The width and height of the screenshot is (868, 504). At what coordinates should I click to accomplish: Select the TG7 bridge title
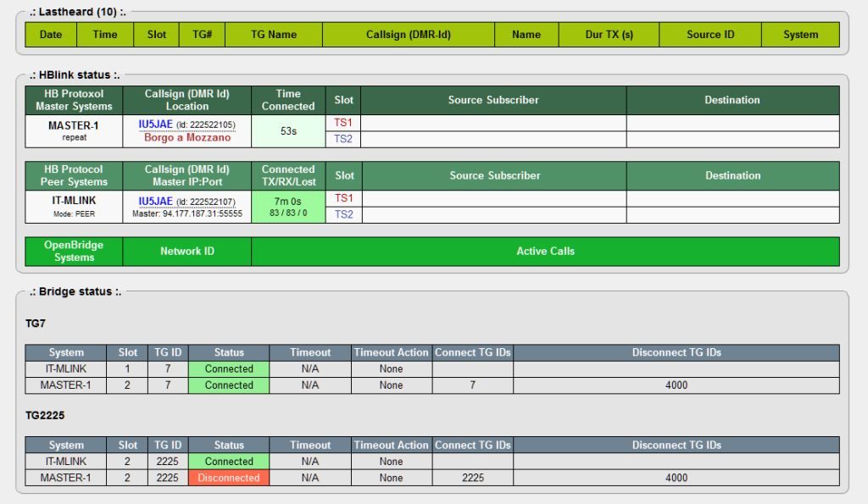pos(36,323)
